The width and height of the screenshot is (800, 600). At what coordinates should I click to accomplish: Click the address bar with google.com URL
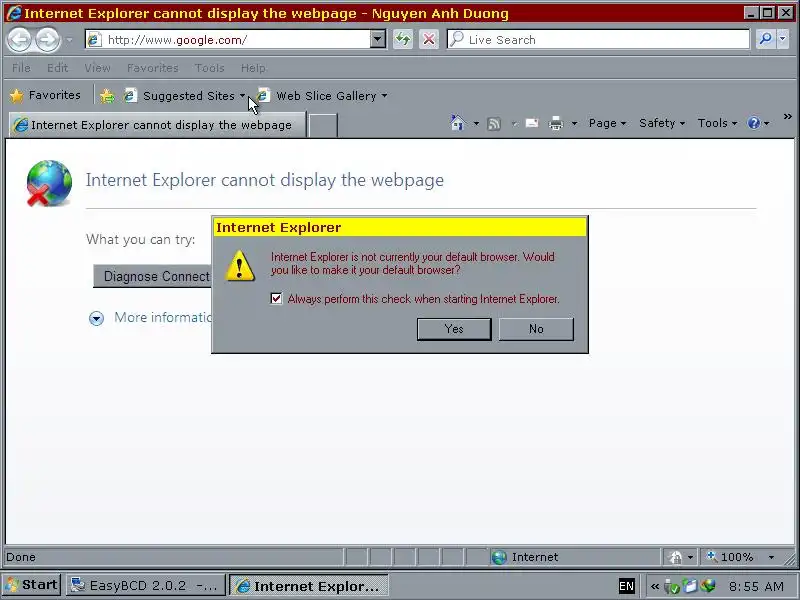pyautogui.click(x=228, y=40)
